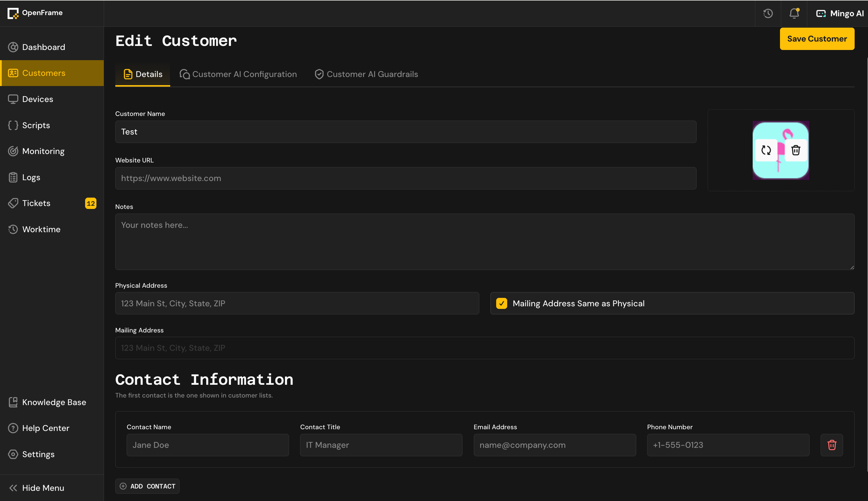Open Tickets in sidebar
Viewport: 868px width, 501px height.
[52, 203]
